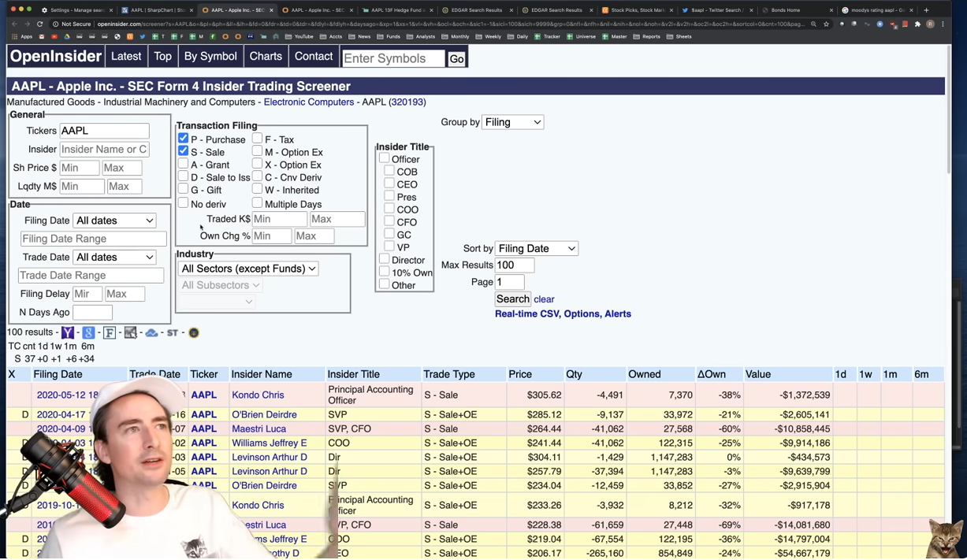Check the CEO insider title filter

tap(389, 184)
